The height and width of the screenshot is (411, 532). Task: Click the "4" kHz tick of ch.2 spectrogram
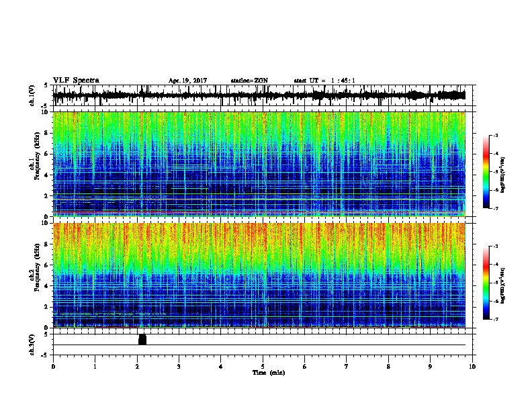point(47,286)
